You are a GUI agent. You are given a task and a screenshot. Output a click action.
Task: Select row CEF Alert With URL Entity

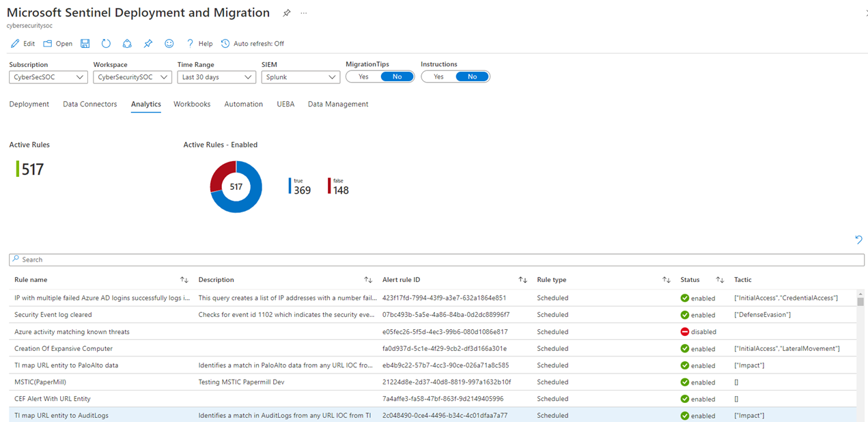pos(432,399)
